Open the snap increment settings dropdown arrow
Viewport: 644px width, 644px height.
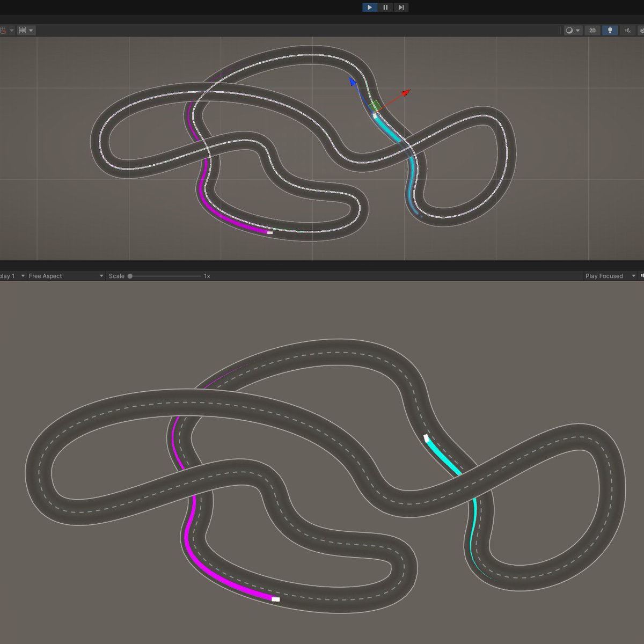[x=31, y=31]
